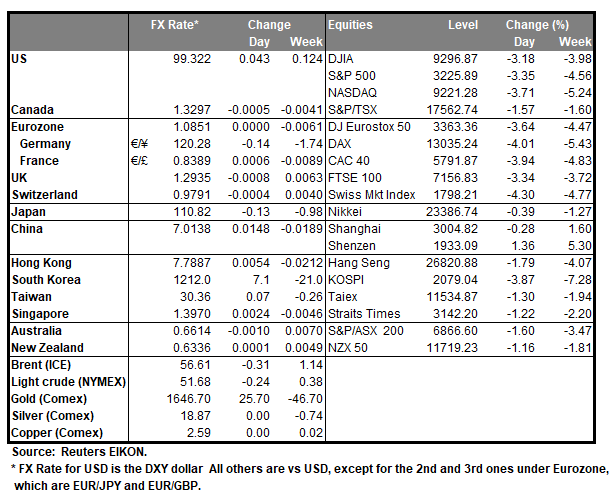The height and width of the screenshot is (495, 615).
Task: Select the US row label
Action: point(19,60)
